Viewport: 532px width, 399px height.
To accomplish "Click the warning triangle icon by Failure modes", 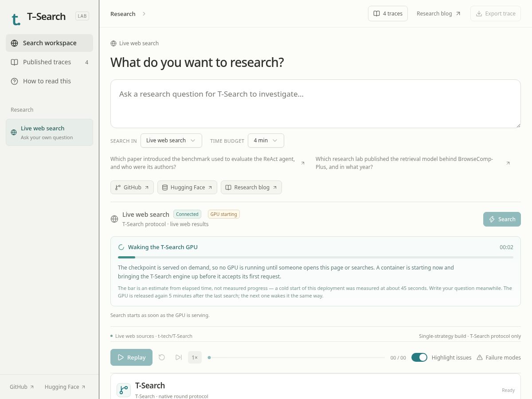I will (480, 357).
